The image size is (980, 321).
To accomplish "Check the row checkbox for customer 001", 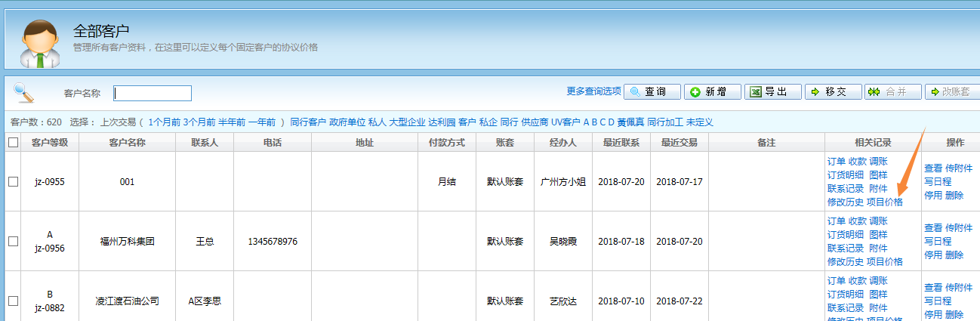I will [x=13, y=182].
